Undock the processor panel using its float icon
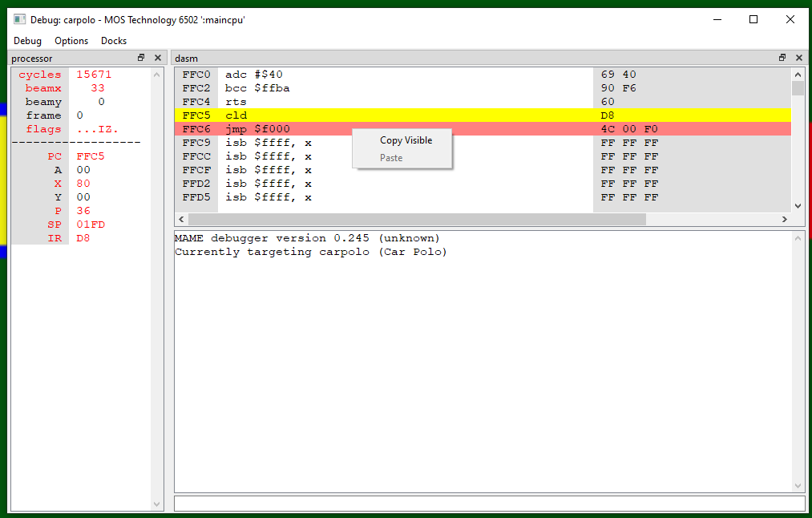Viewport: 812px width, 518px height. [141, 58]
